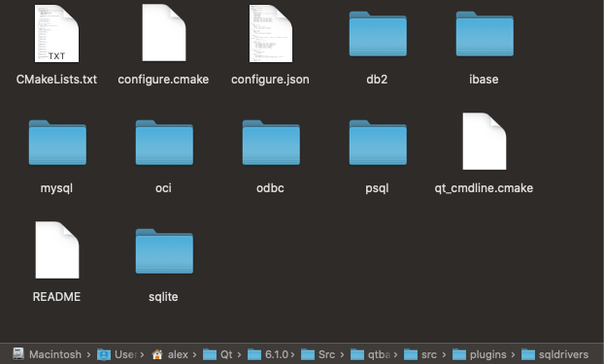The width and height of the screenshot is (604, 364).
Task: Select the odbc folder icon
Action: click(x=271, y=143)
